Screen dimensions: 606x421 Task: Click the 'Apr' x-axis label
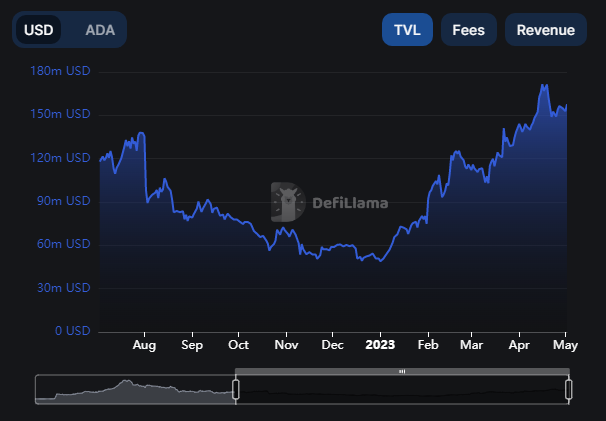[519, 345]
